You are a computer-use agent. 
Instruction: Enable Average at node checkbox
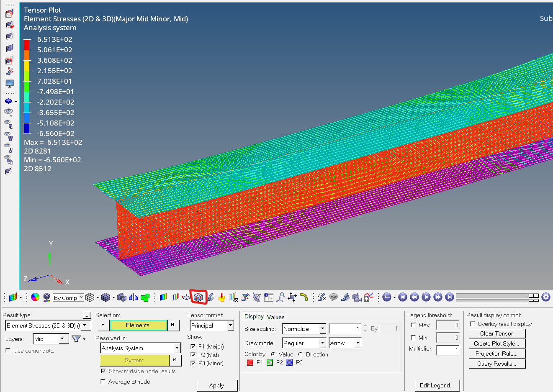pyautogui.click(x=103, y=382)
